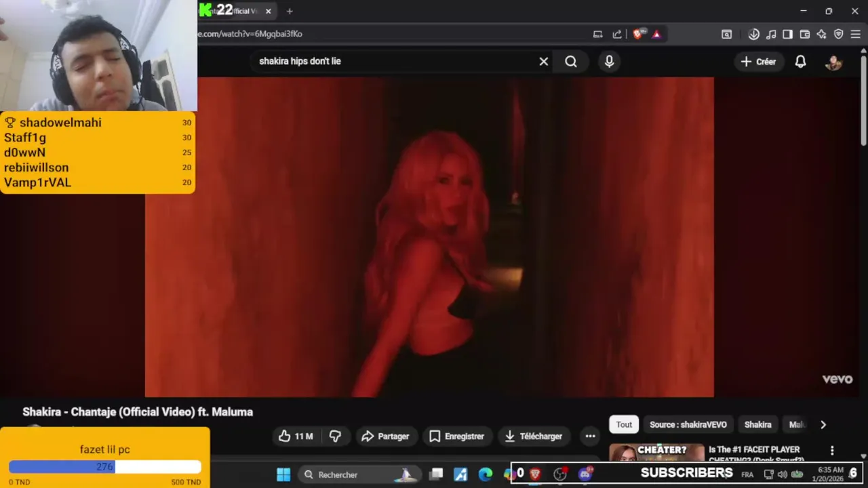Start voice search with the microphone icon

click(609, 62)
